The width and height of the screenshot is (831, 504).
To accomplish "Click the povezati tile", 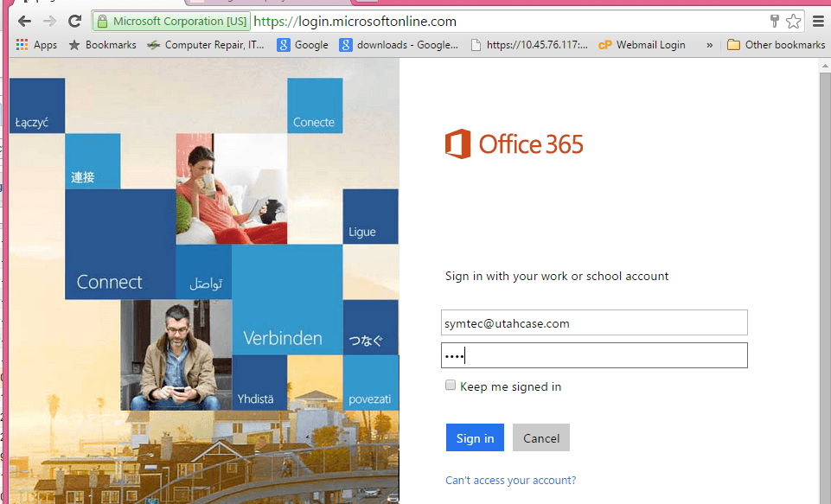I will (370, 383).
